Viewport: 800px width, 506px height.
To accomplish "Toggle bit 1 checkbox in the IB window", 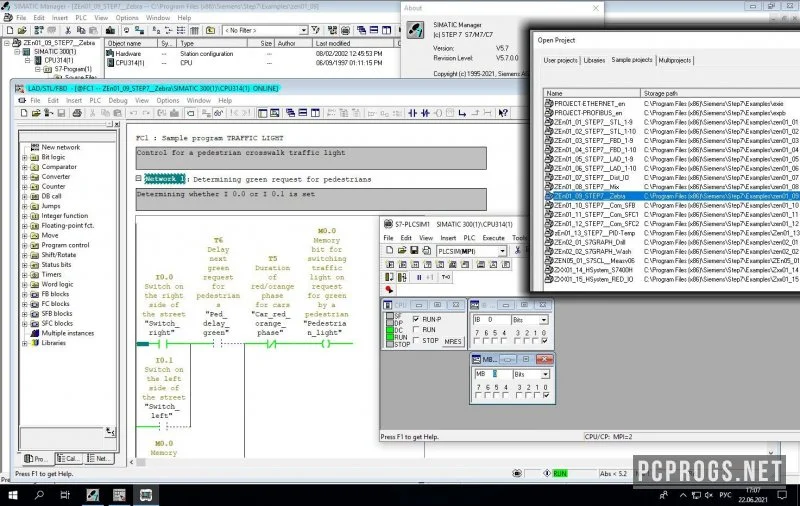I will pos(536,341).
